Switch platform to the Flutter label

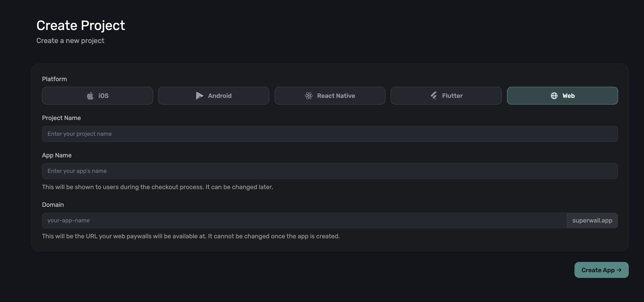tap(452, 96)
